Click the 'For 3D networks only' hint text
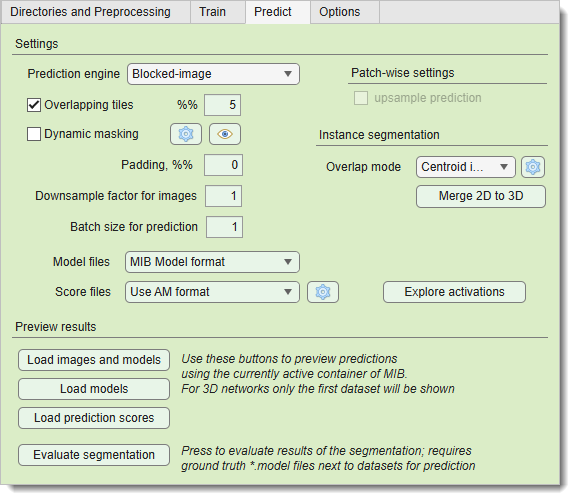The width and height of the screenshot is (575, 500). click(318, 389)
